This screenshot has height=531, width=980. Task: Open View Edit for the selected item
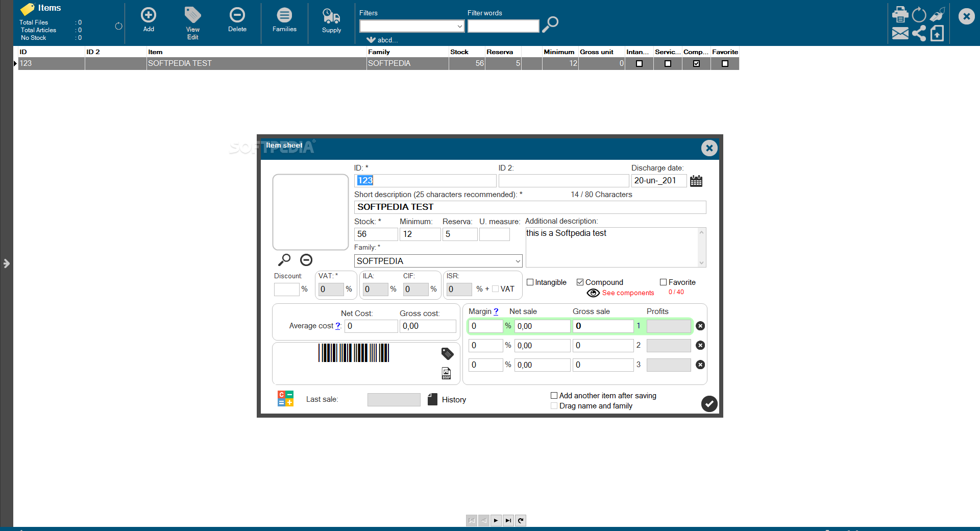[x=192, y=23]
